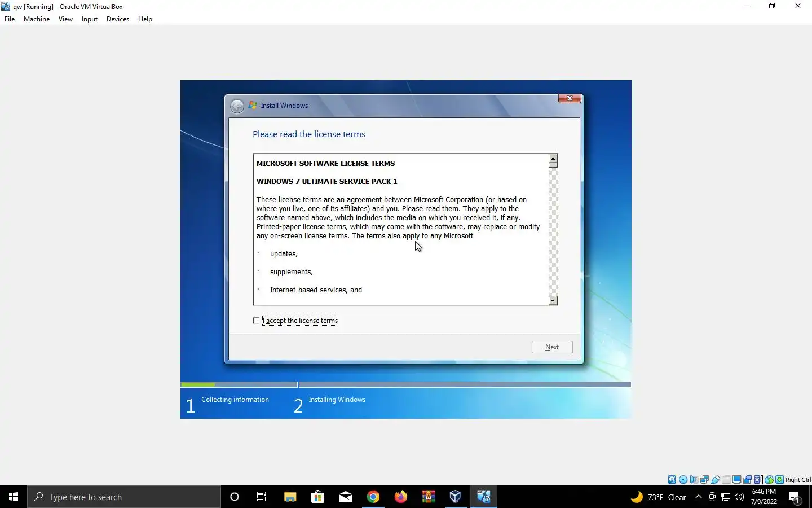This screenshot has width=812, height=508.
Task: Open File Explorer from the taskbar
Action: tap(290, 497)
